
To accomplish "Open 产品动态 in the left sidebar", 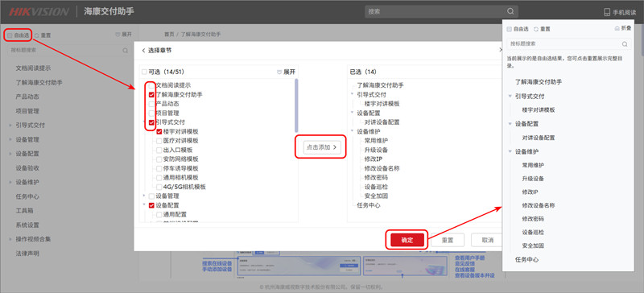I will [x=27, y=97].
